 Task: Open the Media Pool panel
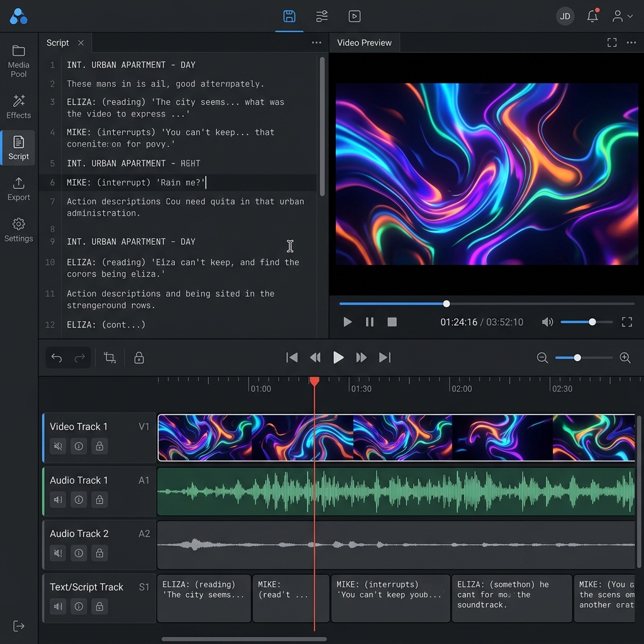click(18, 61)
